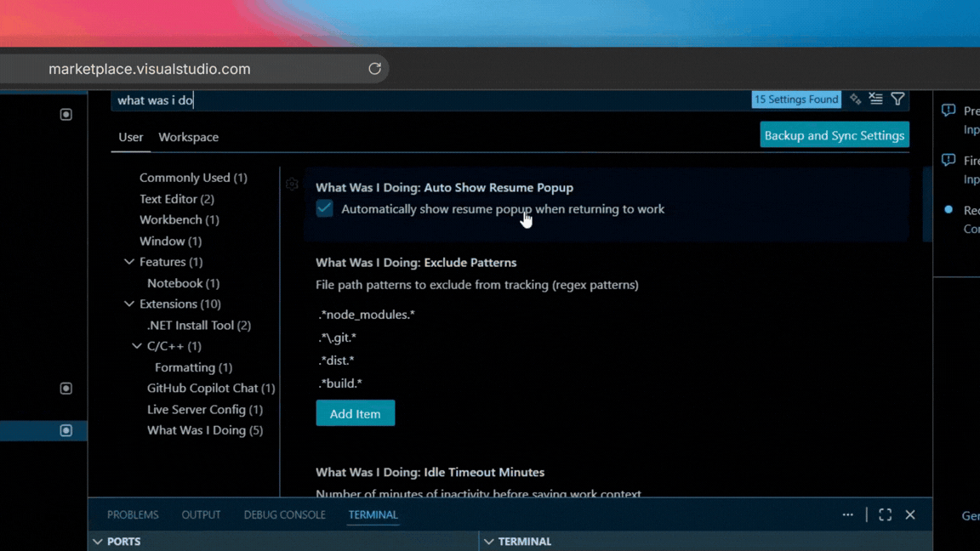
Task: Maximize the terminal panel size icon
Action: (x=885, y=514)
